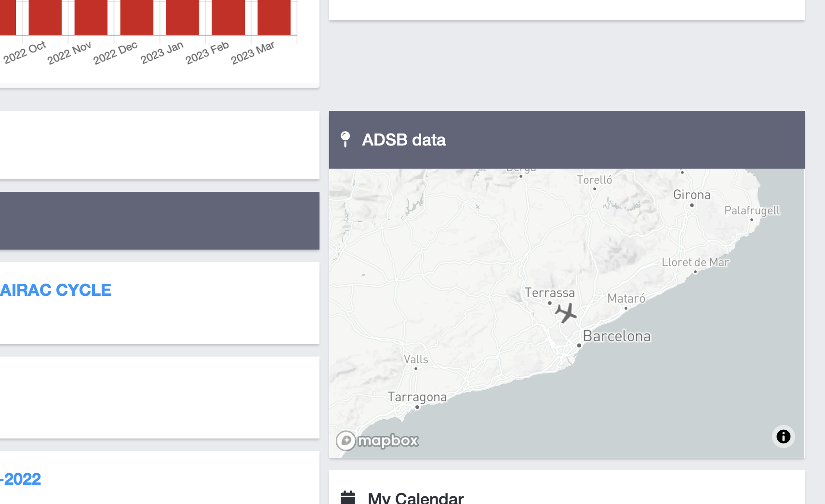Select the red bar for 2022 Nov
The height and width of the screenshot is (504, 825).
tap(91, 17)
